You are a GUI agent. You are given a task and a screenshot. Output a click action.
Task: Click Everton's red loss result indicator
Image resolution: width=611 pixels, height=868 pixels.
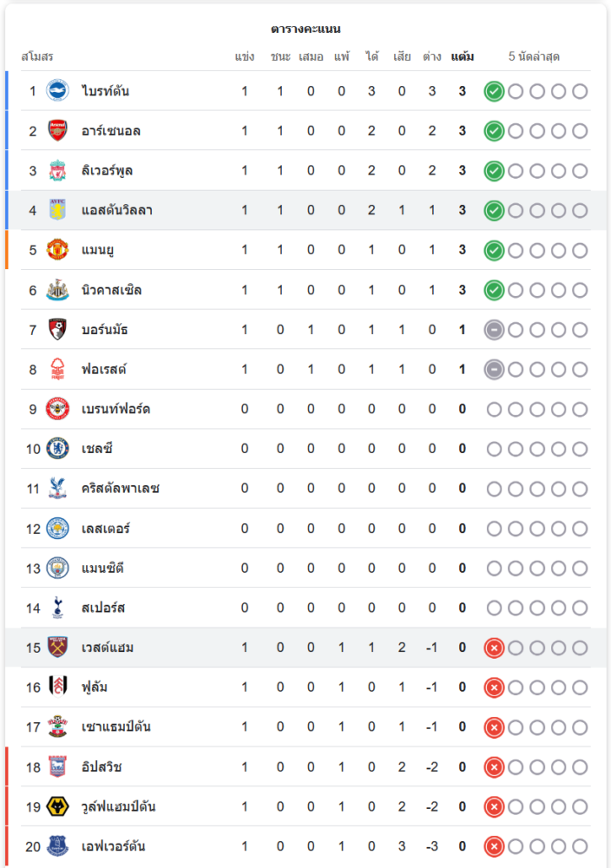point(494,846)
